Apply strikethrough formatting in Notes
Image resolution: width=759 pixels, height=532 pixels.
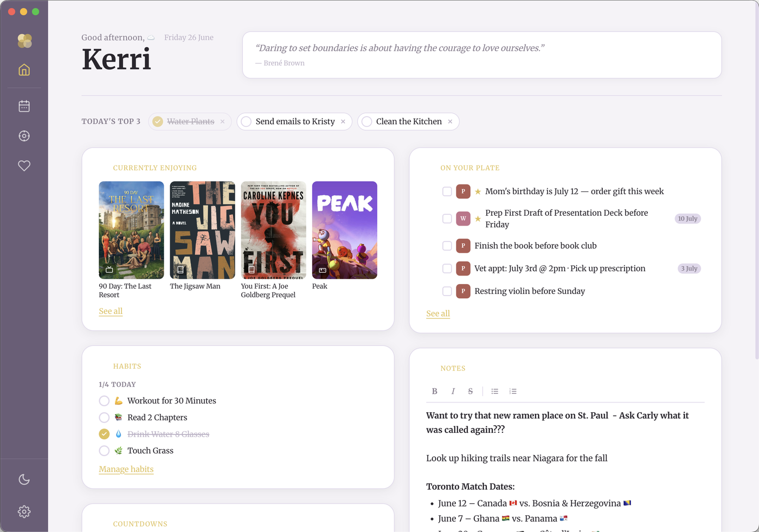(x=471, y=391)
